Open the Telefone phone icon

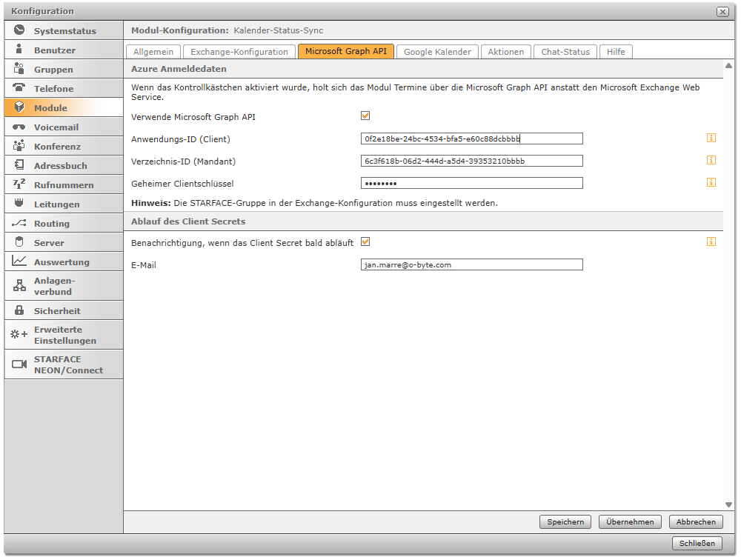click(19, 88)
